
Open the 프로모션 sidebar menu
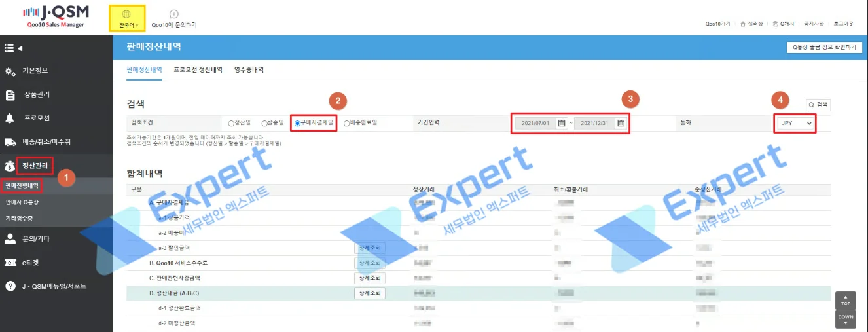pos(37,118)
